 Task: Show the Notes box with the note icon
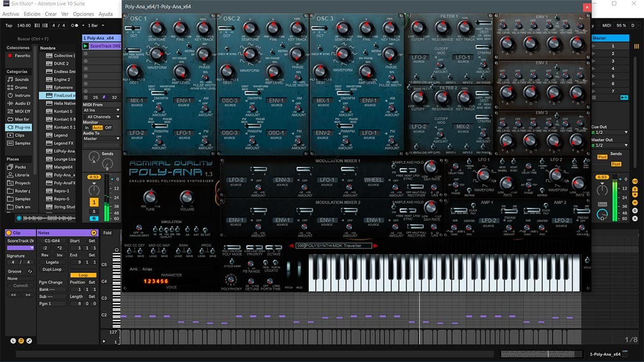tap(21, 341)
